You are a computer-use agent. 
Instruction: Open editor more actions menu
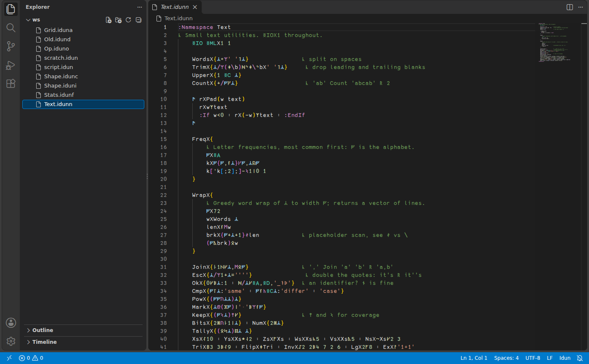[x=580, y=7]
